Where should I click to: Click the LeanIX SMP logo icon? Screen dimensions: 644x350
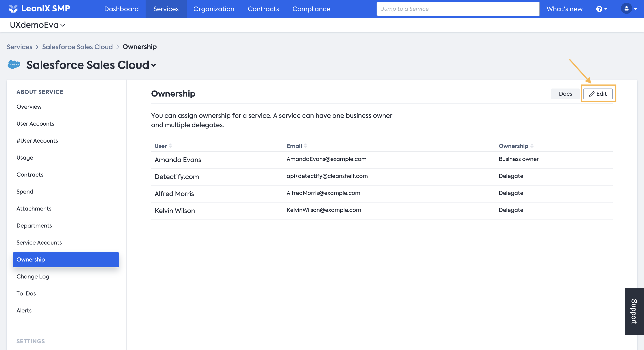pos(13,9)
